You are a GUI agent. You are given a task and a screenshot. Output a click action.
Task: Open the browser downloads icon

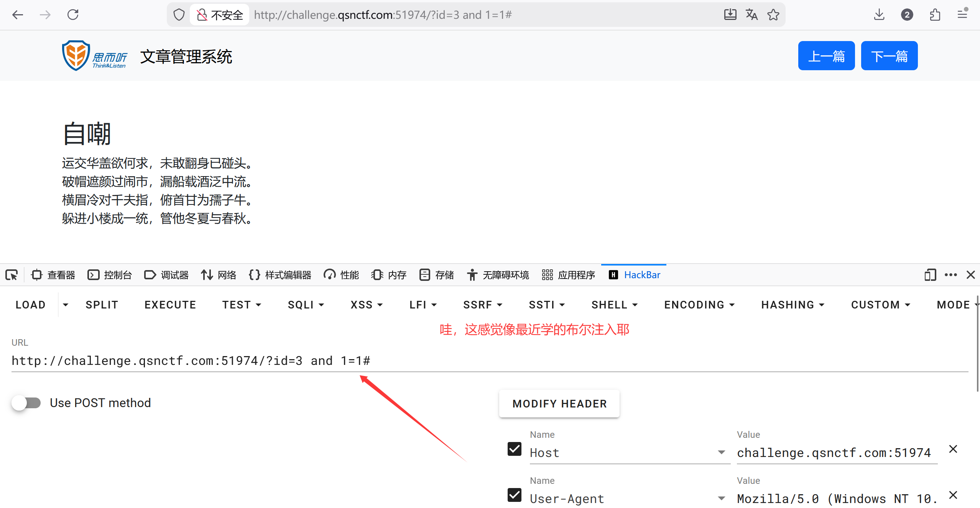(x=879, y=15)
